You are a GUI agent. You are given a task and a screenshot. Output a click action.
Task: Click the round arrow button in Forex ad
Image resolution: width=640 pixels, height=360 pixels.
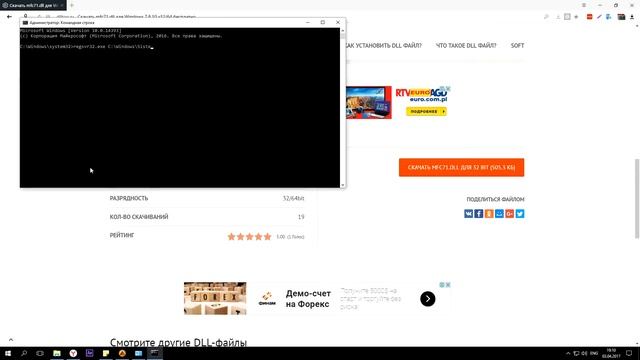428,299
